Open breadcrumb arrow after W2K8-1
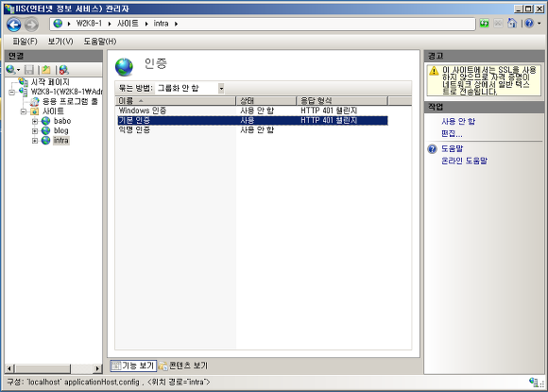 [x=110, y=24]
